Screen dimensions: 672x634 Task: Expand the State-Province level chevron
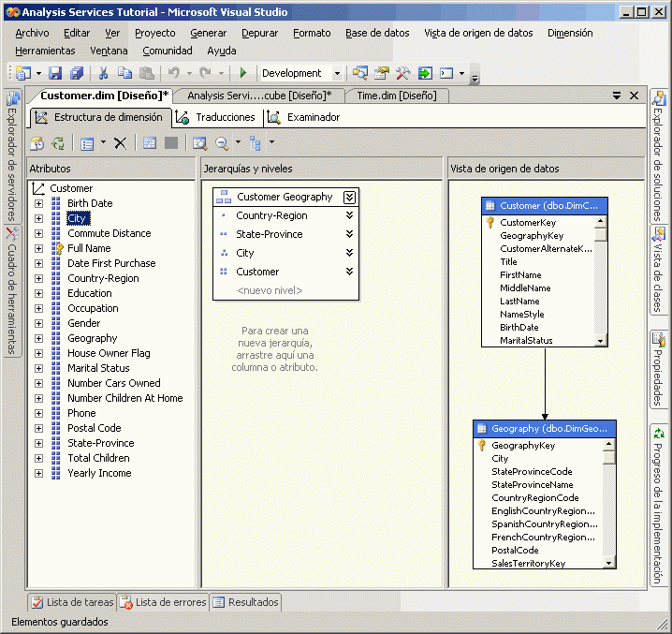click(350, 234)
